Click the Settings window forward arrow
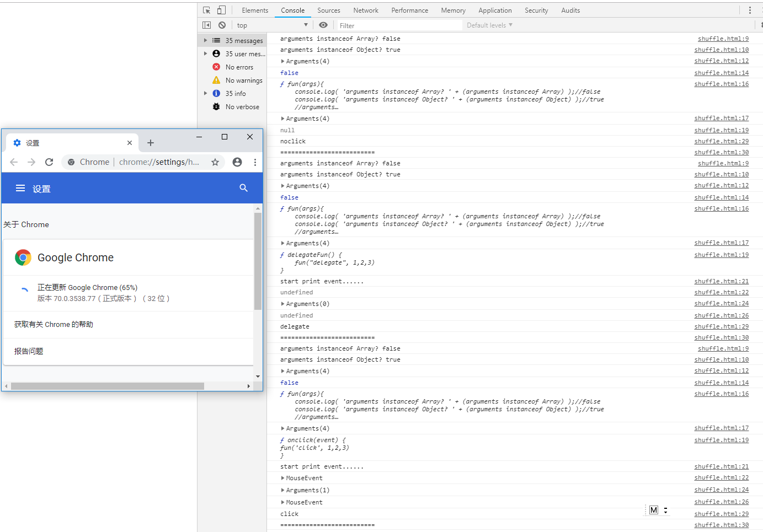Viewport: 763px width, 532px height. (31, 162)
